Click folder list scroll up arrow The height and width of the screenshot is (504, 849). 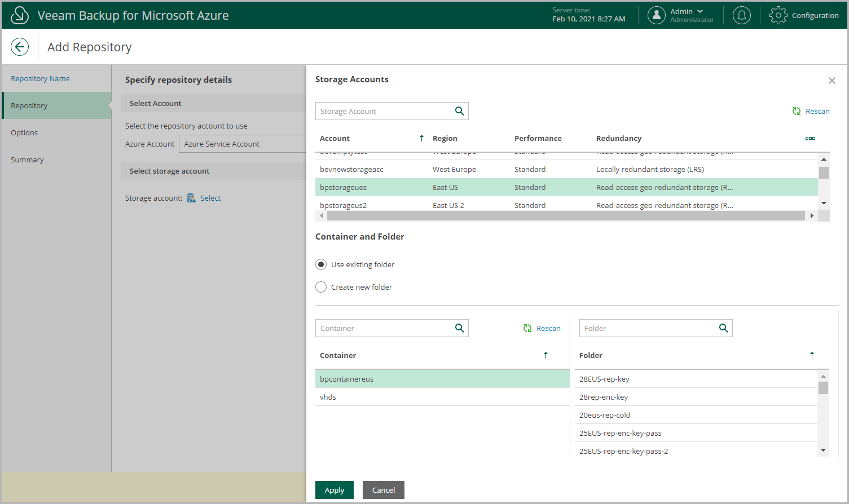823,376
